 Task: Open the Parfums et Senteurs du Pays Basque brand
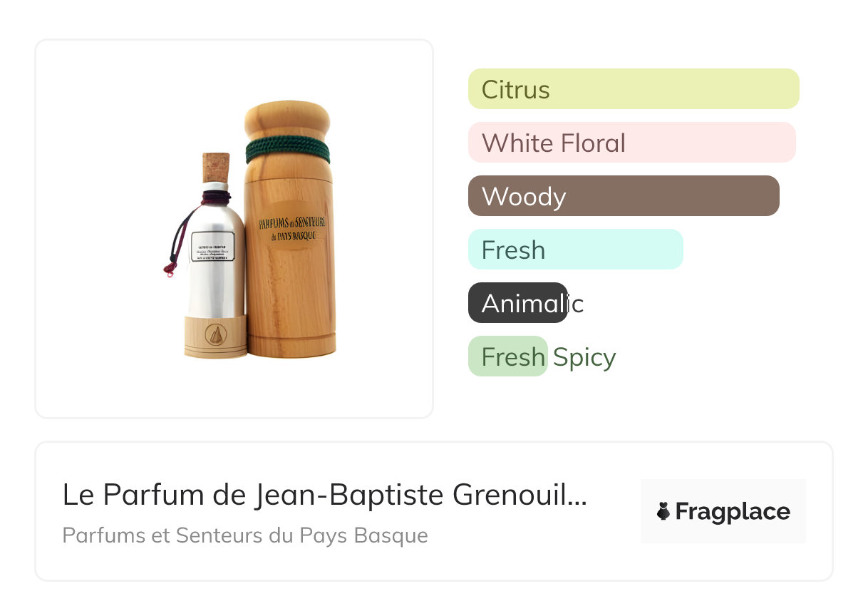click(245, 535)
